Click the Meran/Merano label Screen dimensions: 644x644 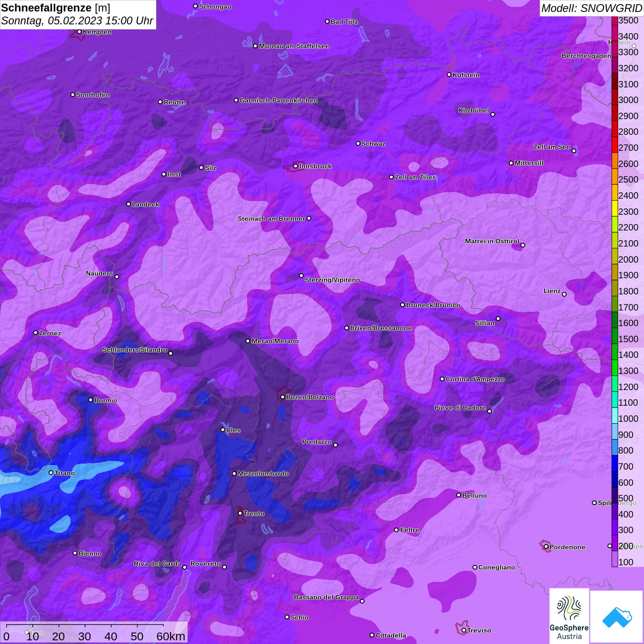pyautogui.click(x=275, y=341)
